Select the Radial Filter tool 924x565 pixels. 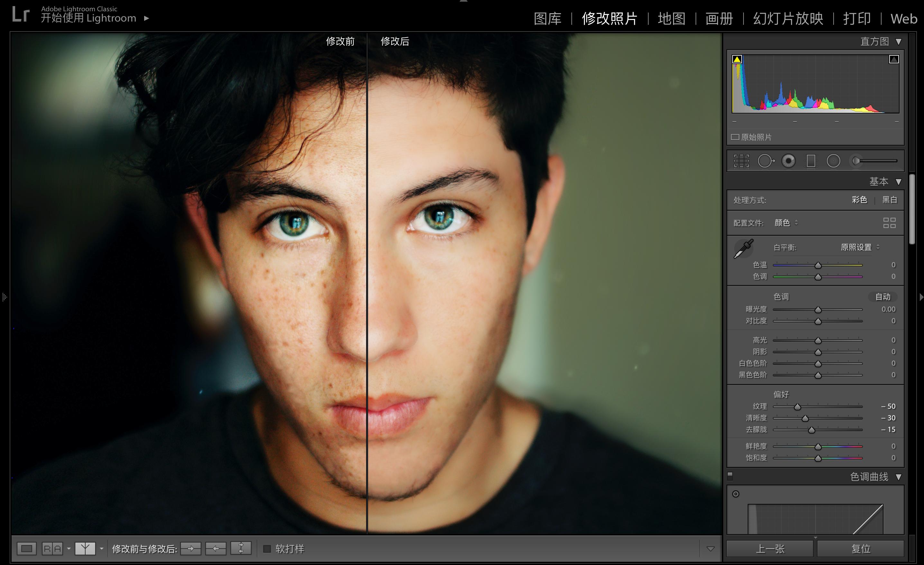pos(833,161)
